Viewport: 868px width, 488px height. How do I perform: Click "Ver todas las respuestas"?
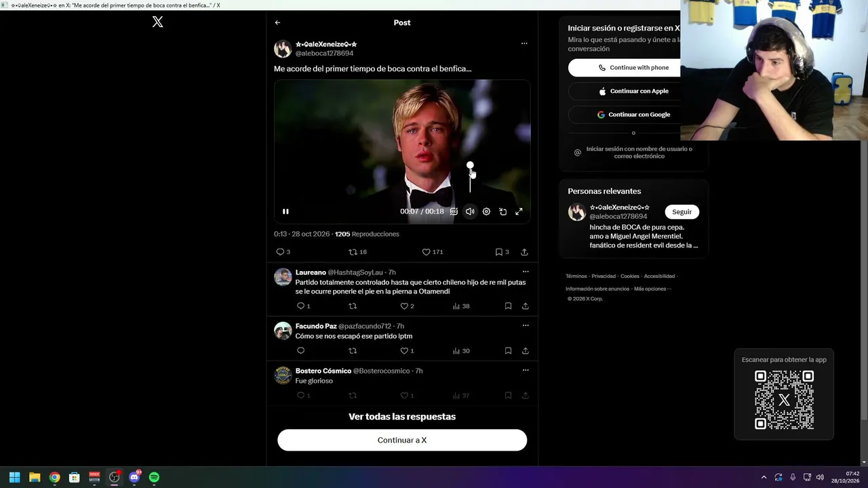(402, 416)
